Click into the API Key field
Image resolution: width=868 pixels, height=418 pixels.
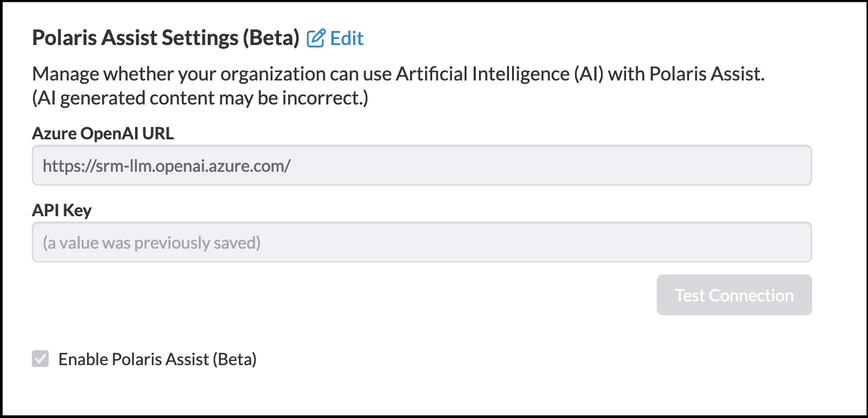point(422,243)
